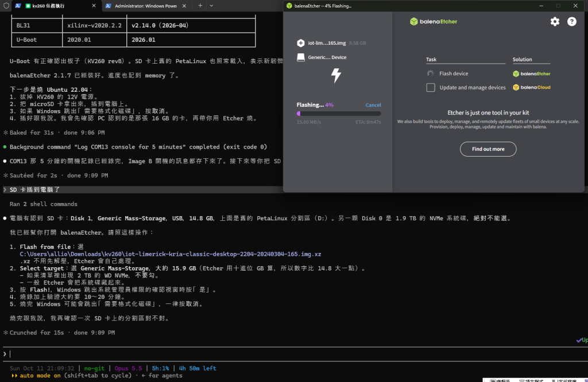This screenshot has width=588, height=382.
Task: Click the PowerShell icon on Administrator tab
Action: click(108, 6)
